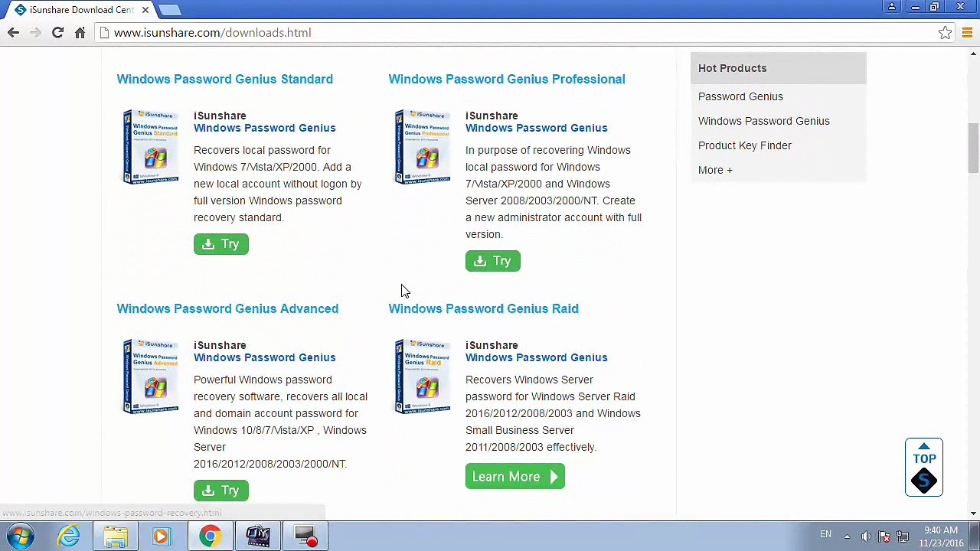
Task: Click Windows Password Genius subtitle under Advanced
Action: click(x=264, y=357)
